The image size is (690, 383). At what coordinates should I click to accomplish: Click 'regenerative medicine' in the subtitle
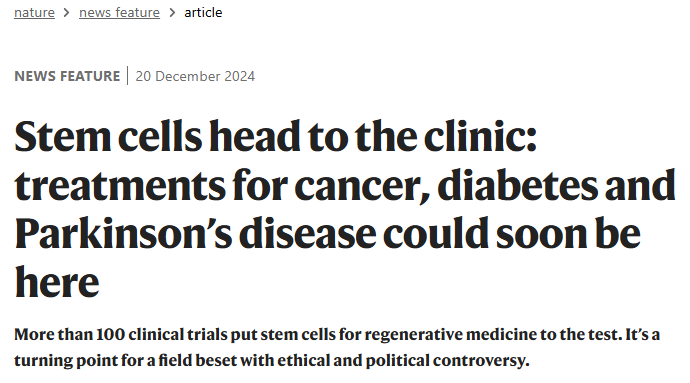pyautogui.click(x=450, y=335)
